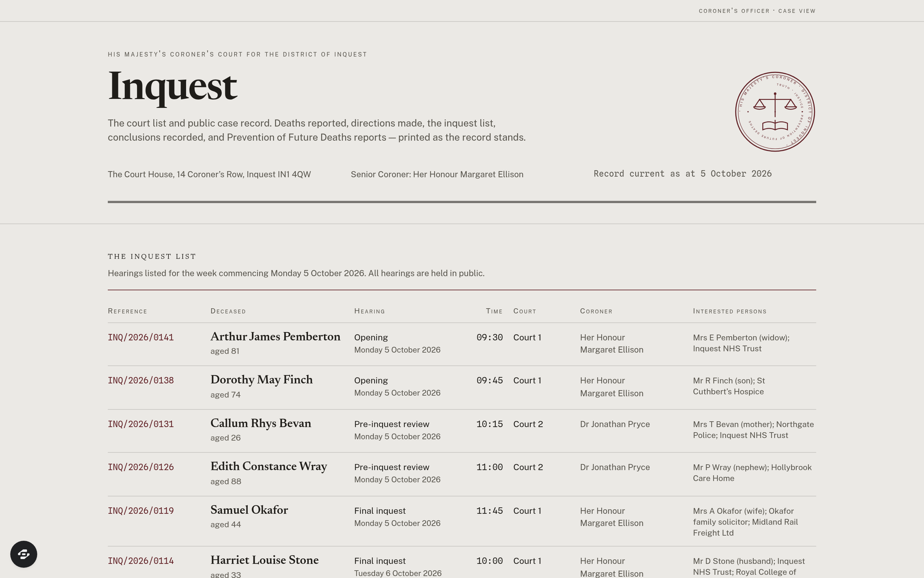
Task: Click Dr Jonathan Pryce in Bevan row
Action: pos(615,424)
